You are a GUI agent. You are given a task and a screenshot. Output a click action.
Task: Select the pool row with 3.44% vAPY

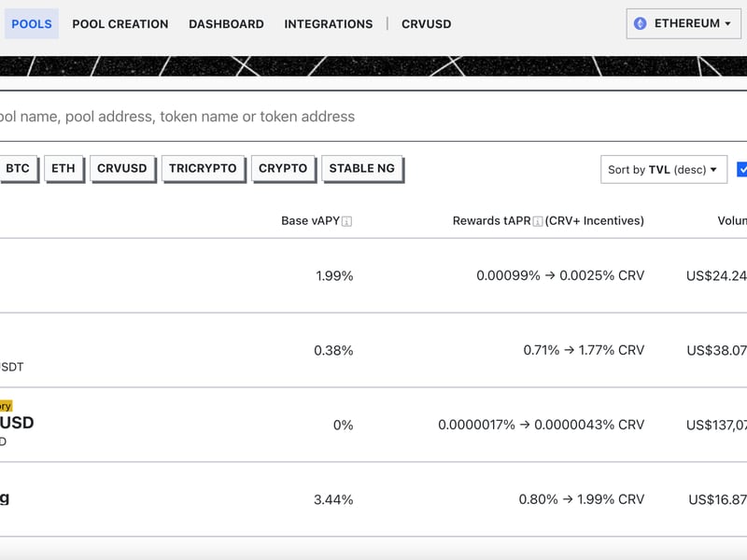pyautogui.click(x=373, y=499)
